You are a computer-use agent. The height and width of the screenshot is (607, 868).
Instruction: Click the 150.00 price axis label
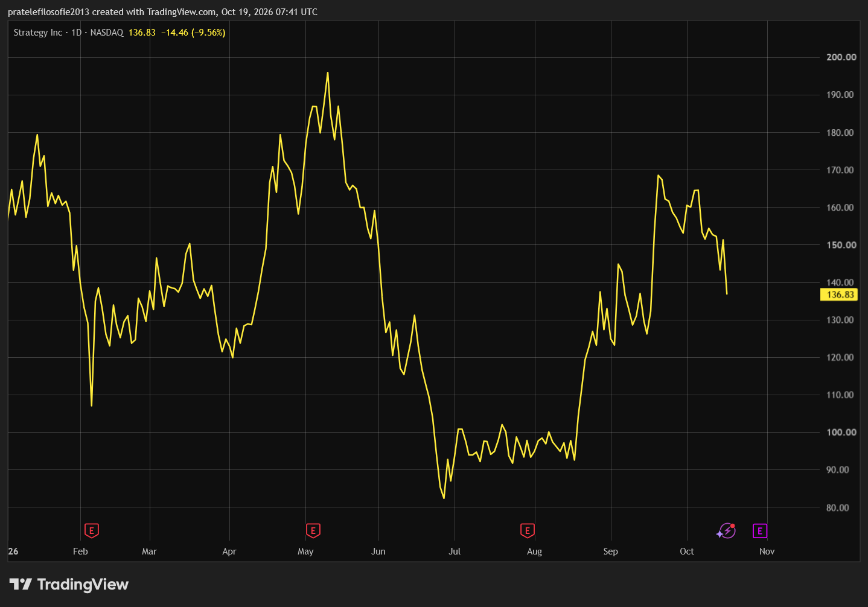point(841,245)
